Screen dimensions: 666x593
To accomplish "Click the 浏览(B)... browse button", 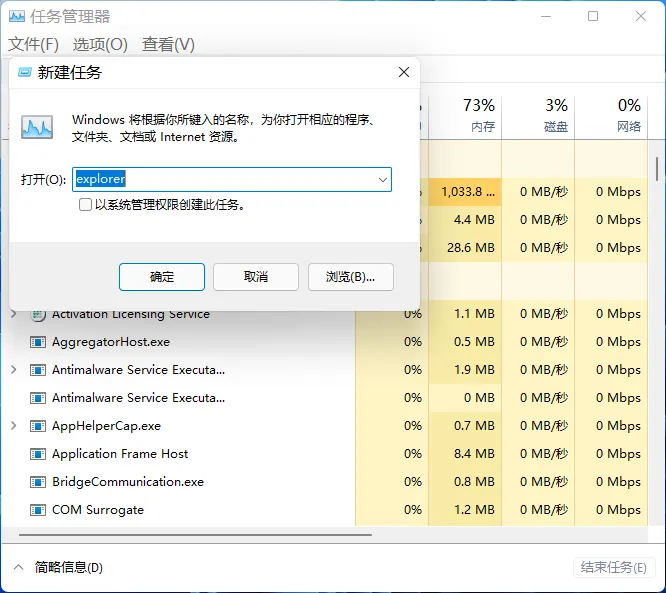I will coord(350,277).
